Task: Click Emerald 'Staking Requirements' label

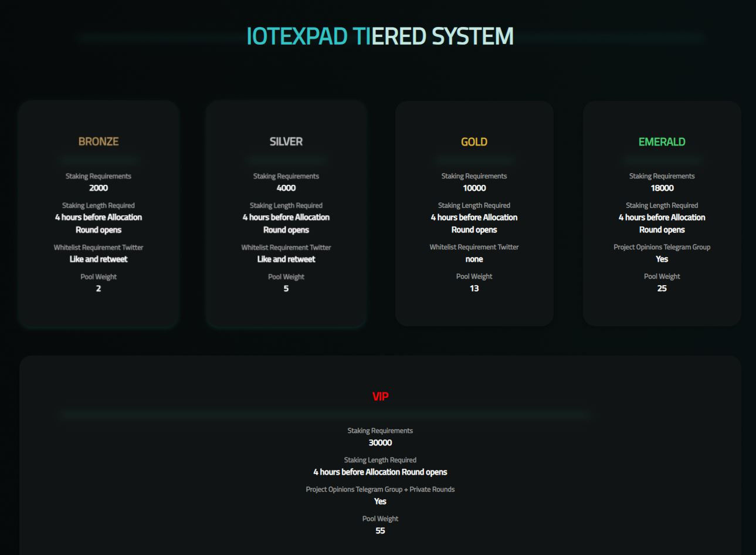Action: pyautogui.click(x=662, y=176)
